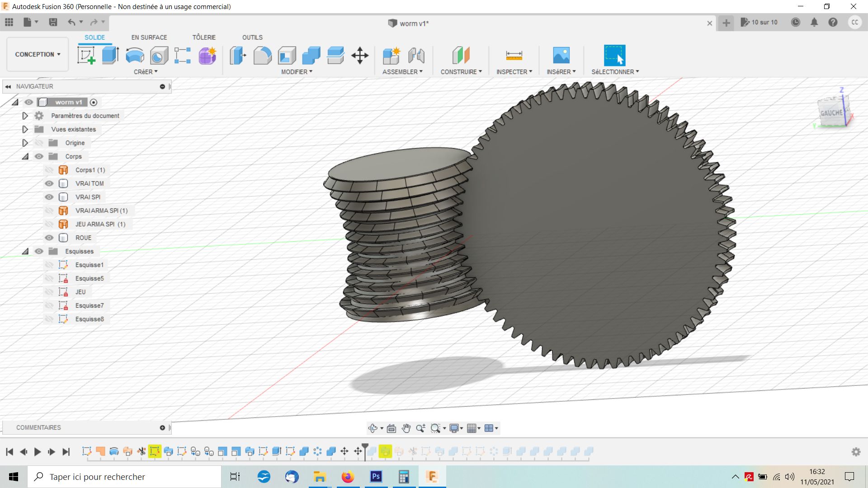Expand the Origine folder

25,143
